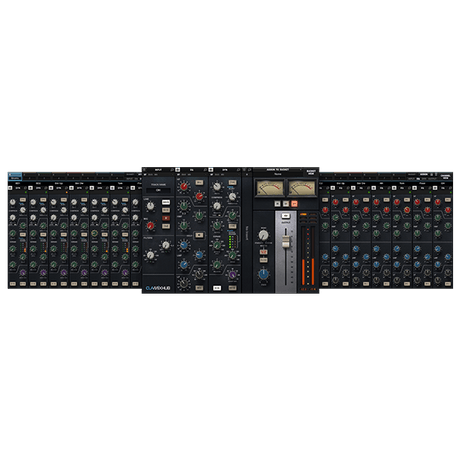Toggle the red button in the Input section
Screen dimensions: 460x460
click(166, 218)
